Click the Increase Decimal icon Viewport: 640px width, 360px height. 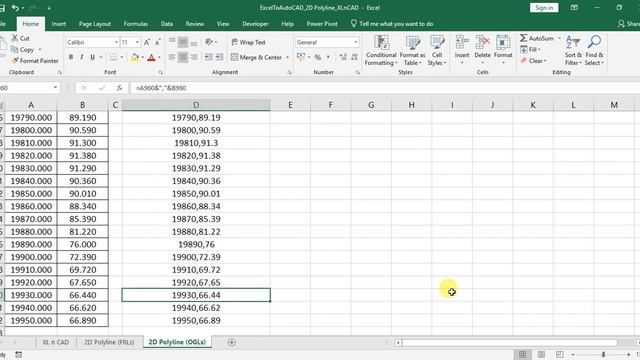pyautogui.click(x=343, y=57)
